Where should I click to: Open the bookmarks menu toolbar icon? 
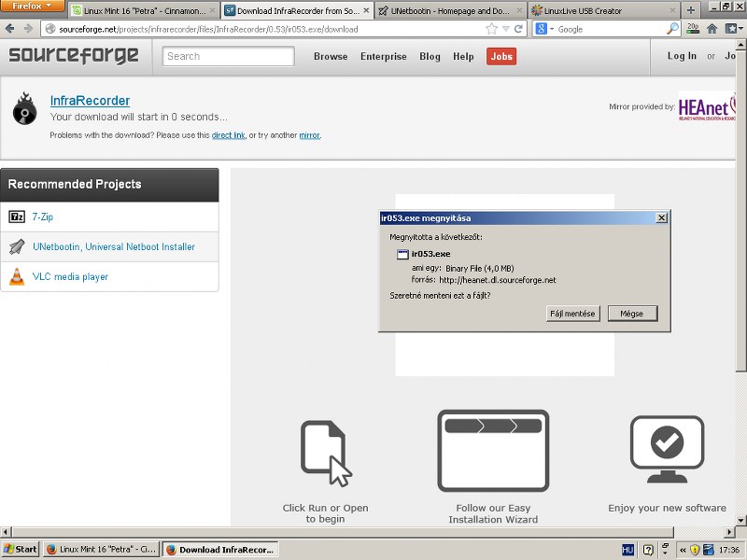[x=734, y=29]
